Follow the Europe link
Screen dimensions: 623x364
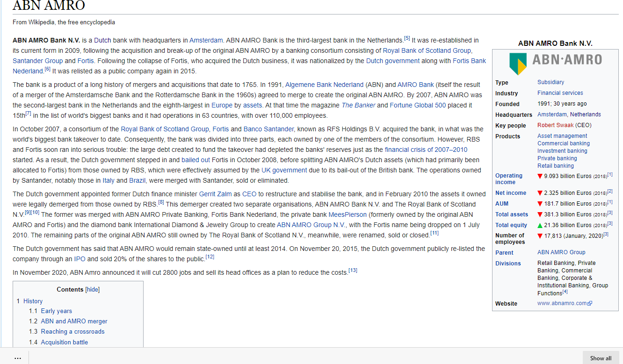(222, 105)
